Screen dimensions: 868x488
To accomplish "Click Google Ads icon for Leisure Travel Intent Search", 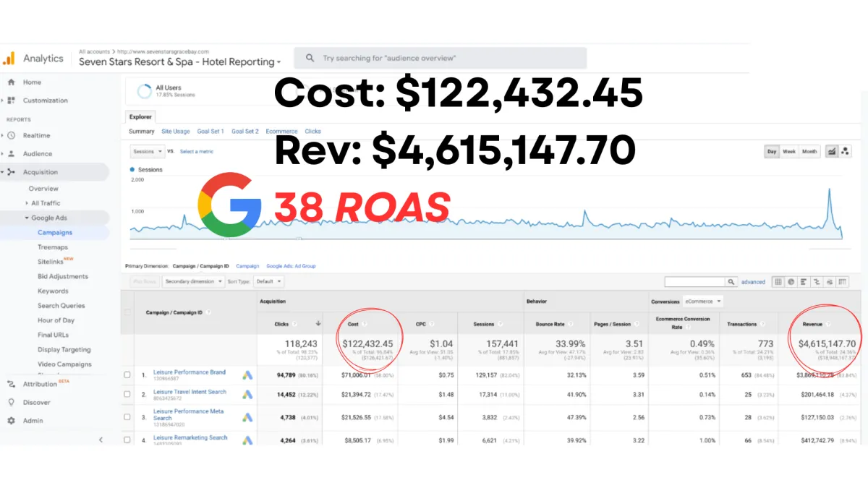I will pos(247,394).
